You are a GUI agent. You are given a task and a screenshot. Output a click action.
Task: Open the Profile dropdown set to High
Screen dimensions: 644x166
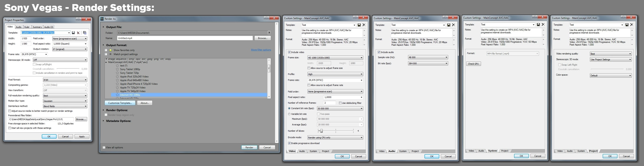pyautogui.click(x=335, y=74)
